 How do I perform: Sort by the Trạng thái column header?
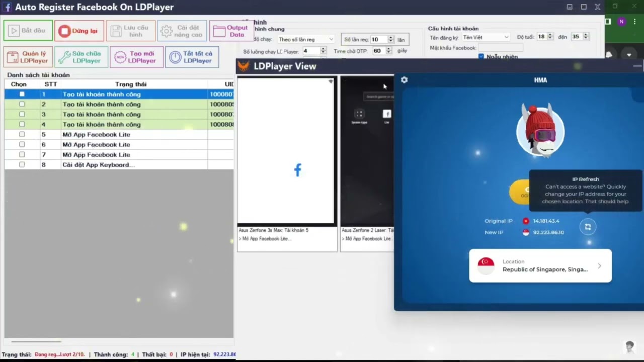(x=131, y=84)
